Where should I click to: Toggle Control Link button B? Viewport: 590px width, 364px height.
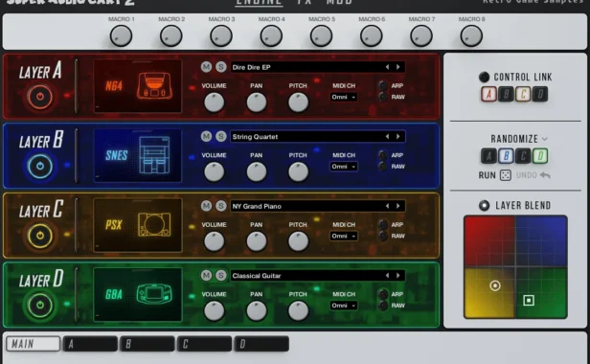click(506, 94)
